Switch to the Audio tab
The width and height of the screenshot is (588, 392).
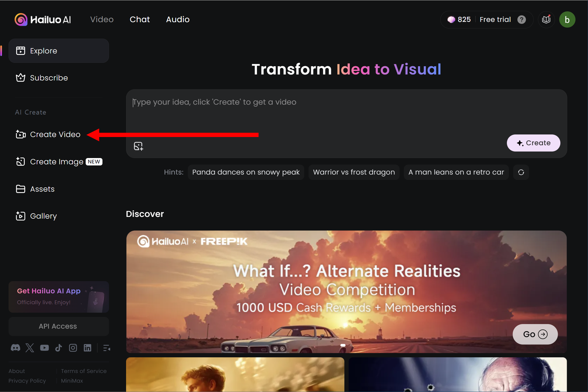pyautogui.click(x=178, y=19)
